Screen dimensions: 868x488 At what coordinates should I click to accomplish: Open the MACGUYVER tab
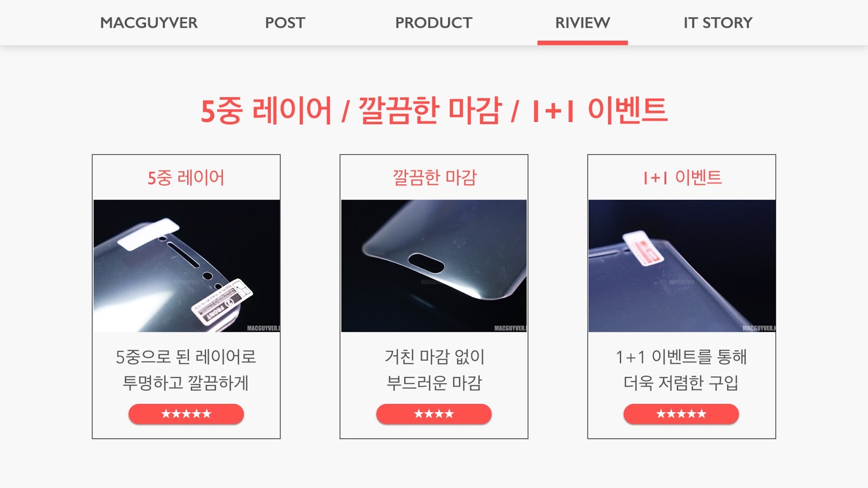pos(149,23)
